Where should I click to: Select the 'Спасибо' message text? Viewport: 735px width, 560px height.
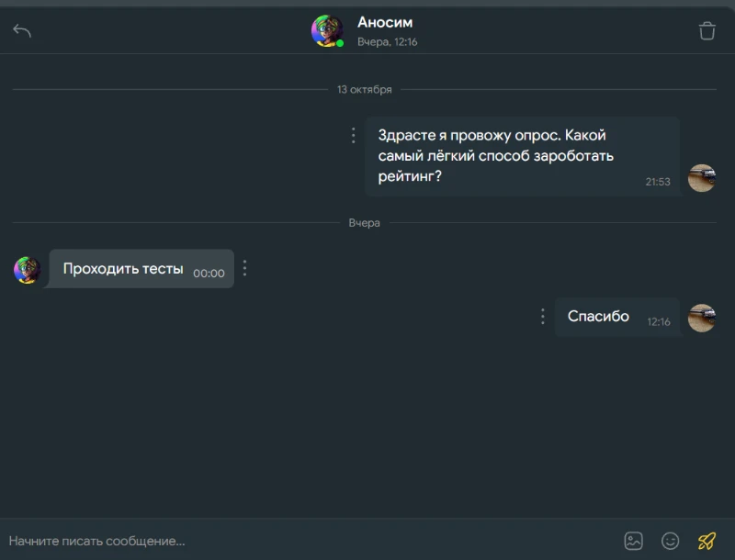pyautogui.click(x=598, y=316)
